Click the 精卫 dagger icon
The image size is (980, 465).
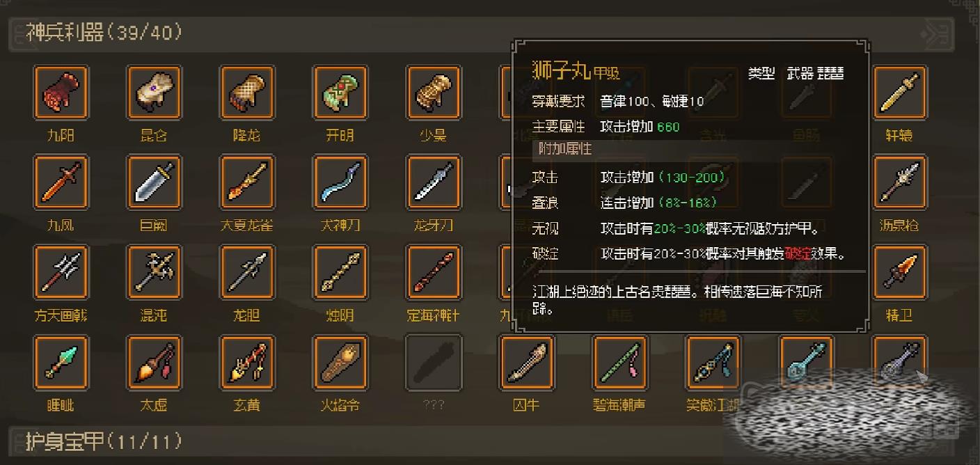click(x=900, y=272)
